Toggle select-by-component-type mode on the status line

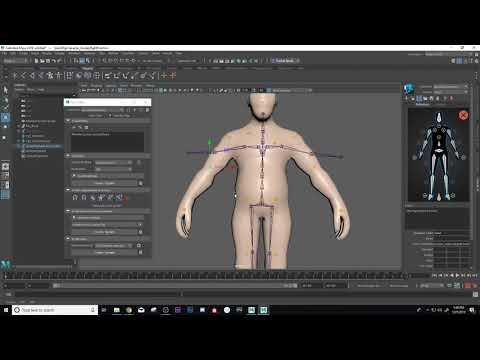pyautogui.click(x=88, y=61)
